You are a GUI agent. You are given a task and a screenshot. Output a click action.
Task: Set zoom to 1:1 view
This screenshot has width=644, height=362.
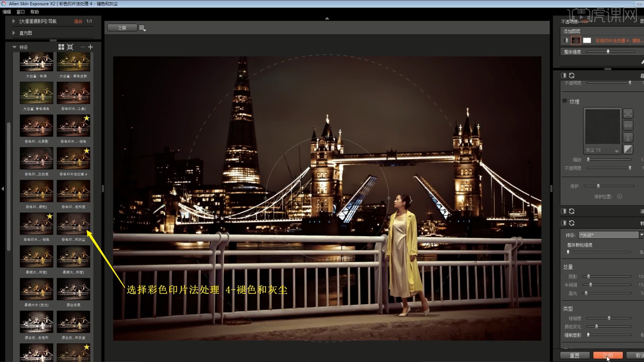pyautogui.click(x=89, y=21)
